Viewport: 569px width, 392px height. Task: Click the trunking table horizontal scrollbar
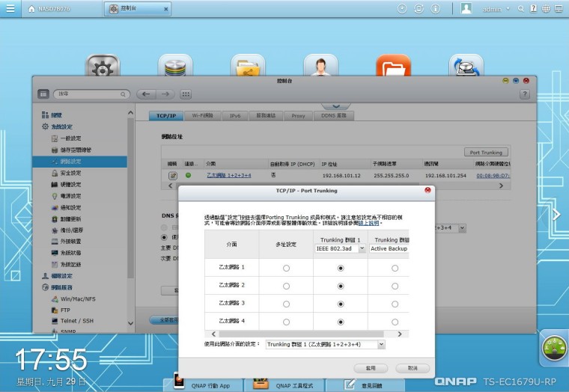[307, 333]
